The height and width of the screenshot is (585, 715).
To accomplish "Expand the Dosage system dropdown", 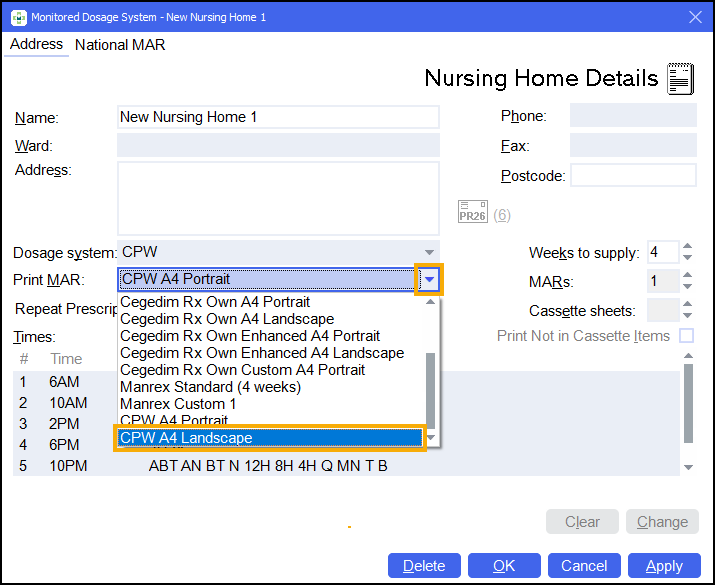I will [x=429, y=252].
